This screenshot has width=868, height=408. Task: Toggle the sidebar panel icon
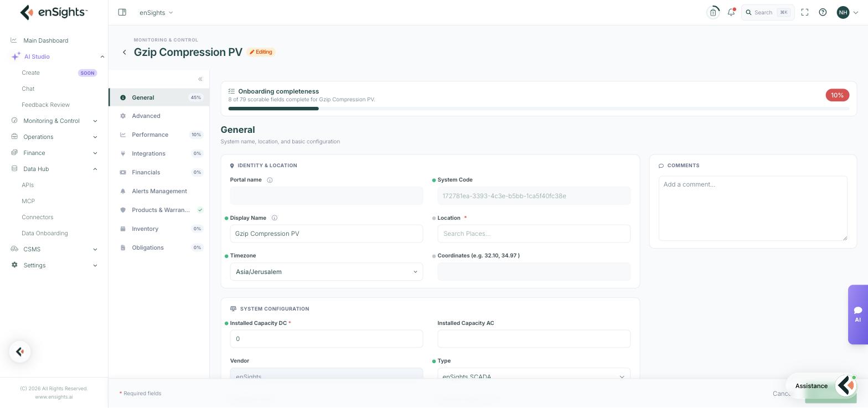pyautogui.click(x=122, y=12)
